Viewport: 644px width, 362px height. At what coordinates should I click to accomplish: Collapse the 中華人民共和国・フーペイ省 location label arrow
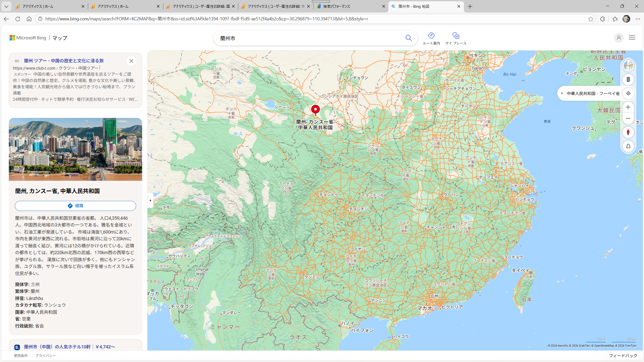click(562, 94)
